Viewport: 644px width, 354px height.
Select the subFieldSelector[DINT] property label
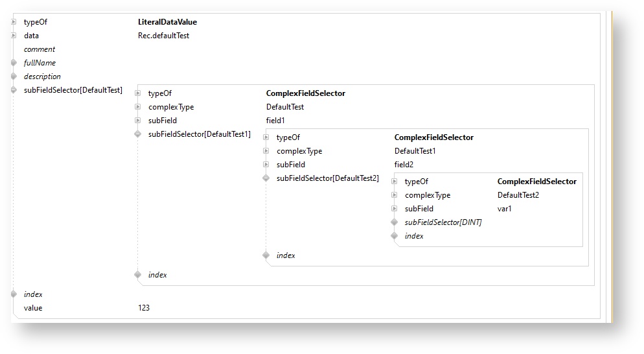click(443, 222)
